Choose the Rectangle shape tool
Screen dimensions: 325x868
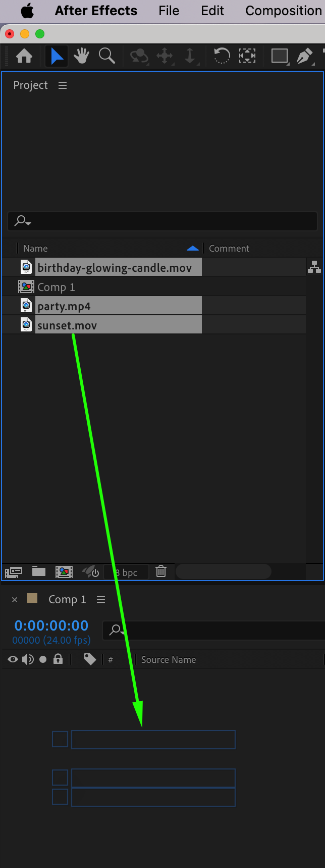click(x=279, y=56)
